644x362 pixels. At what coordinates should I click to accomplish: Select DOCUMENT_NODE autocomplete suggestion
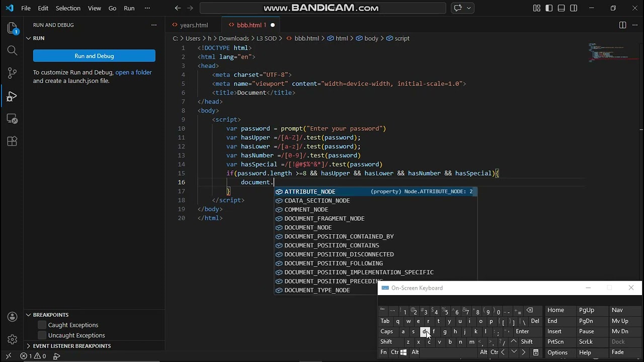click(375, 227)
